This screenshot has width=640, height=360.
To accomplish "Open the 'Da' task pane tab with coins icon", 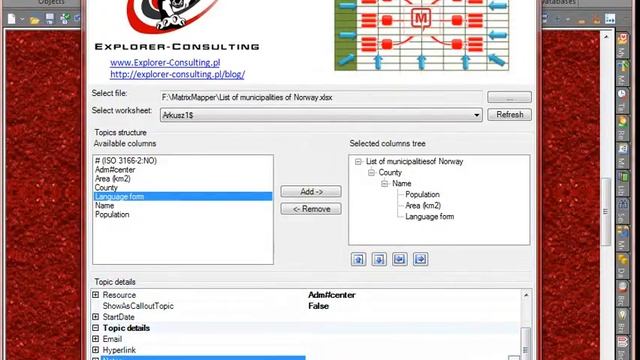I will tap(622, 265).
